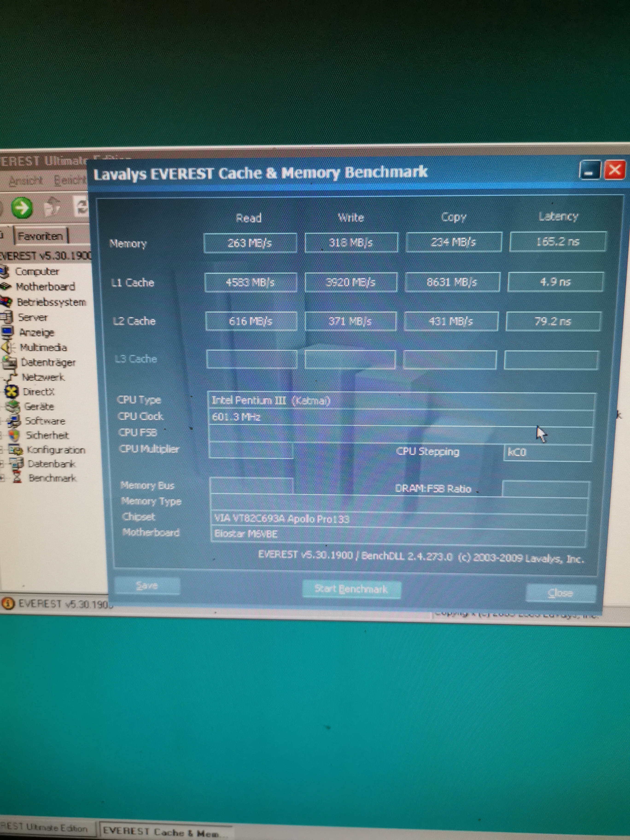This screenshot has width=630, height=840.
Task: Switch to the Favoriten tab
Action: pos(40,236)
